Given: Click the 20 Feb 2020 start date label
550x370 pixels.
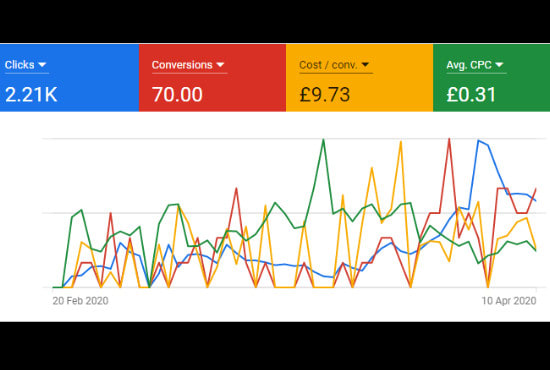Looking at the screenshot, I should pyautogui.click(x=80, y=301).
